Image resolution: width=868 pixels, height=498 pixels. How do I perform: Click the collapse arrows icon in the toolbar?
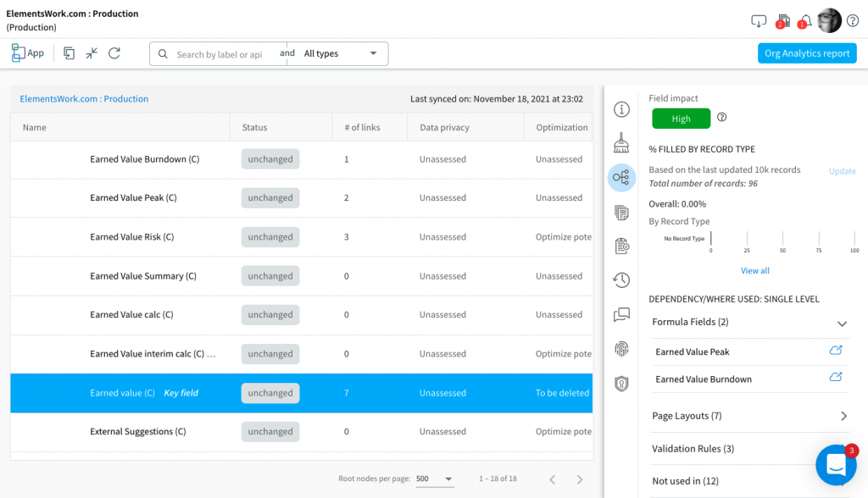point(92,53)
